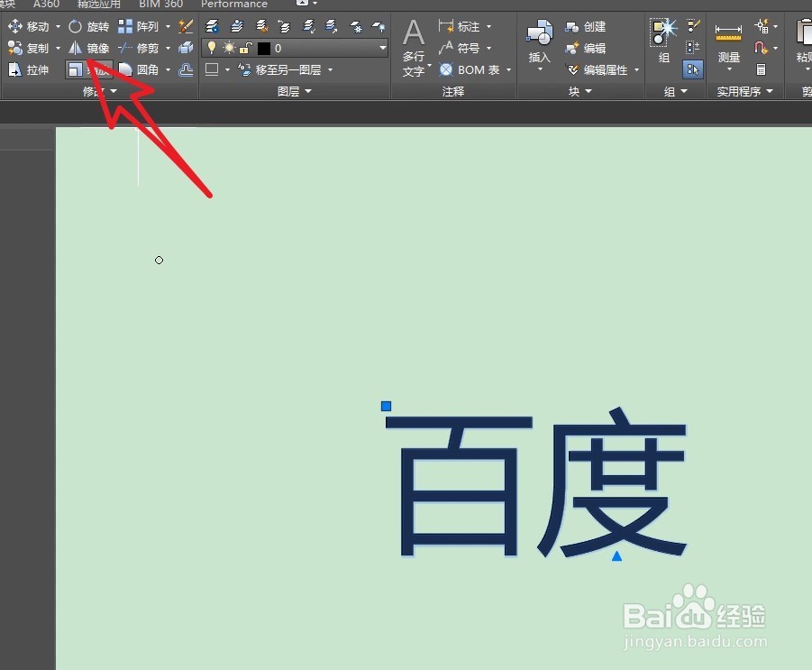Click the Dimension (标注) icon
The width and height of the screenshot is (812, 670).
[x=445, y=25]
